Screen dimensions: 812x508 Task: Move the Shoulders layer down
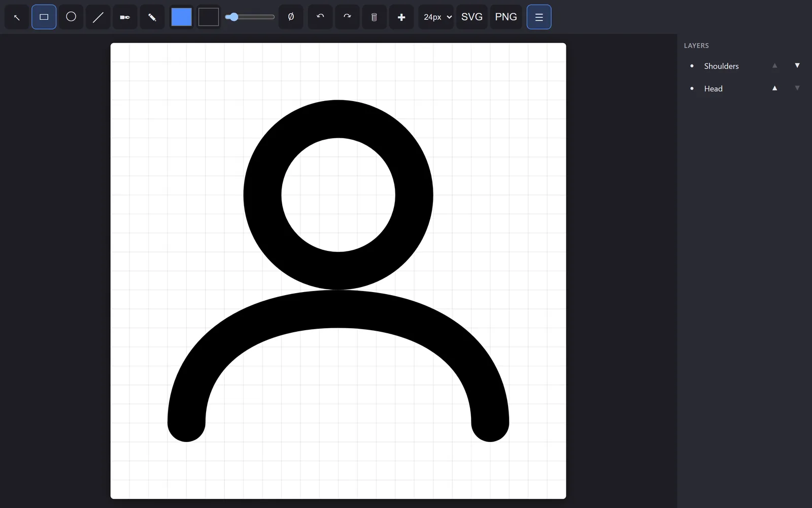797,66
